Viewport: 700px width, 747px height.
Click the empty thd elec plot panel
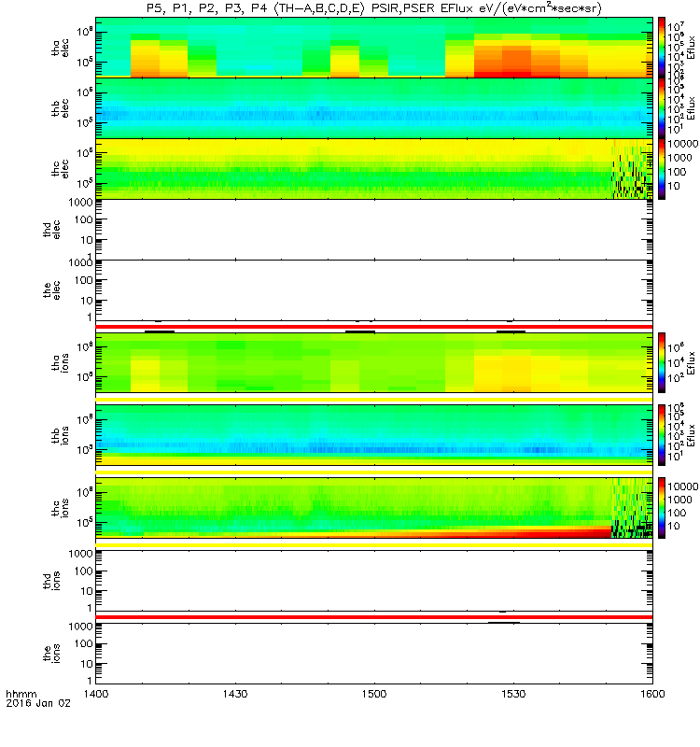tap(374, 229)
